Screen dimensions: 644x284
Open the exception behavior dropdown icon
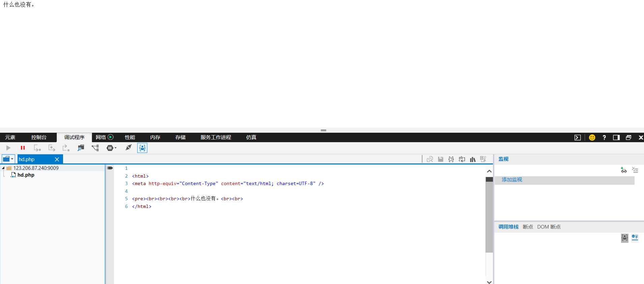click(111, 148)
